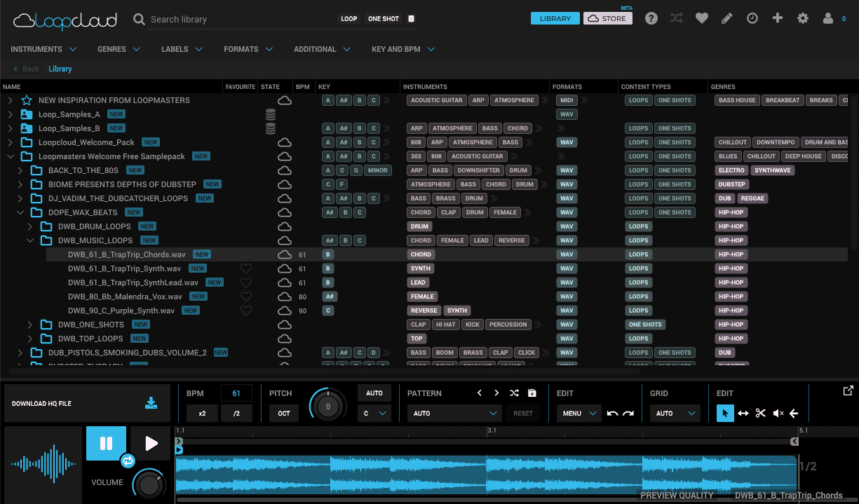
Task: Click the plus add icon in the header
Action: tap(778, 18)
